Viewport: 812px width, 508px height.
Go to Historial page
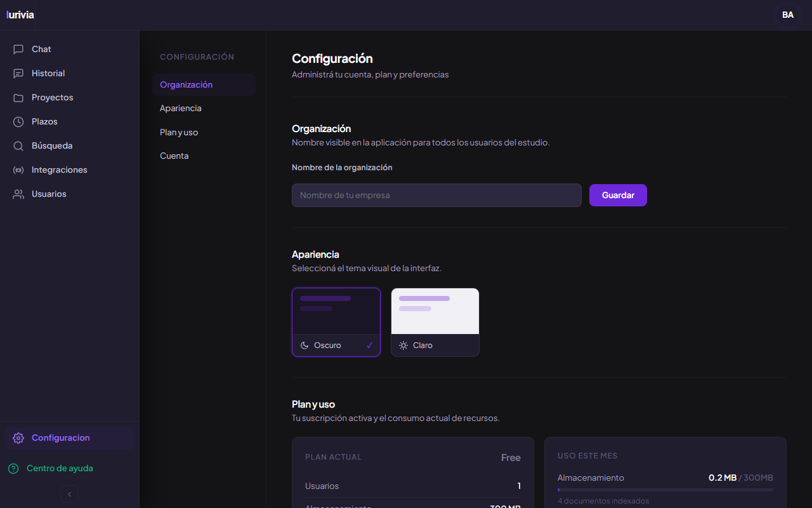(70, 74)
